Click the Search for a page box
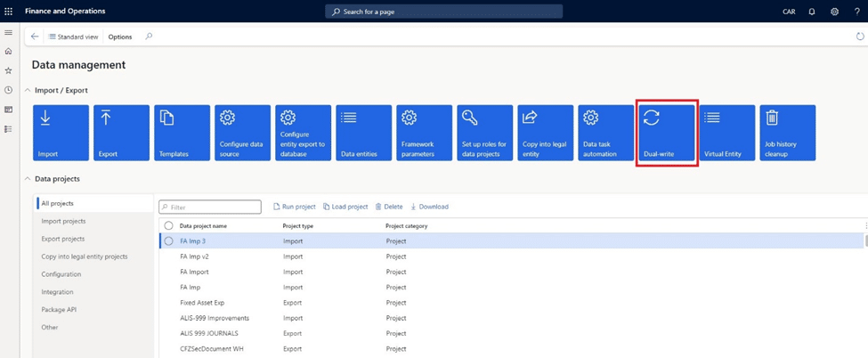Screen dimensions: 868x358 tap(444, 11)
